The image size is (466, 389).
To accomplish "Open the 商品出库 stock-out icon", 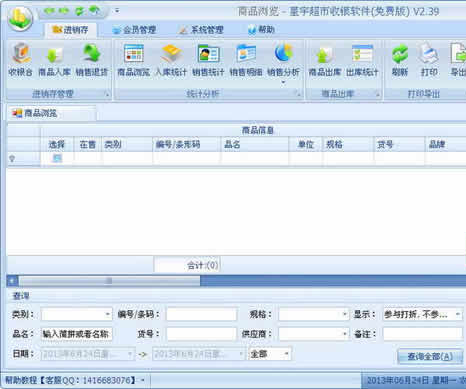I will [325, 60].
